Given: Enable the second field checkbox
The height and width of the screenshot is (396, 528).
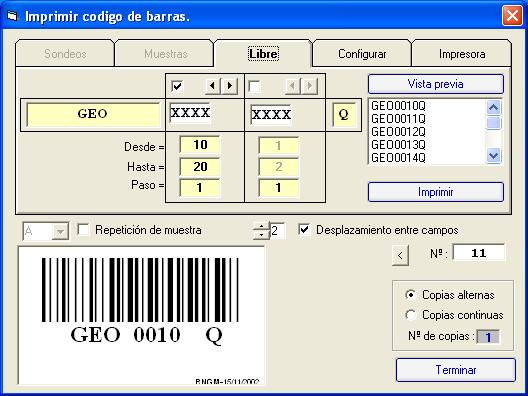Looking at the screenshot, I should coord(254,86).
